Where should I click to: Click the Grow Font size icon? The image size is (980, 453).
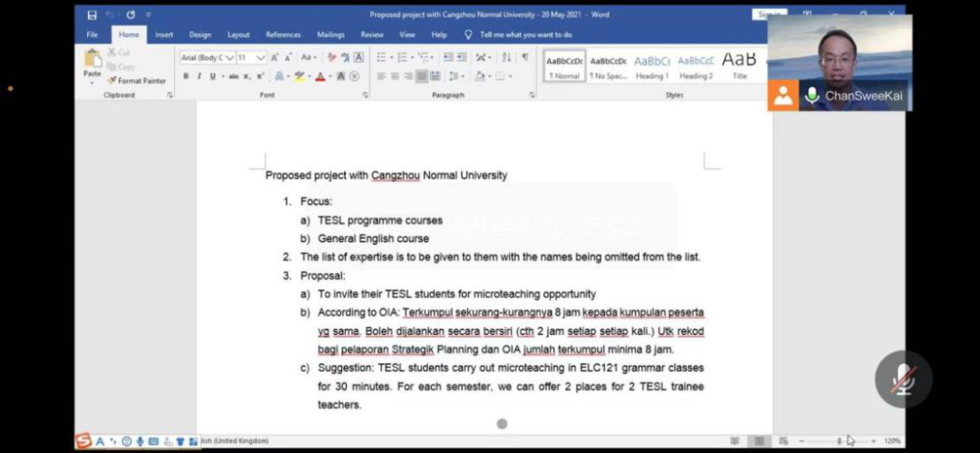point(275,57)
